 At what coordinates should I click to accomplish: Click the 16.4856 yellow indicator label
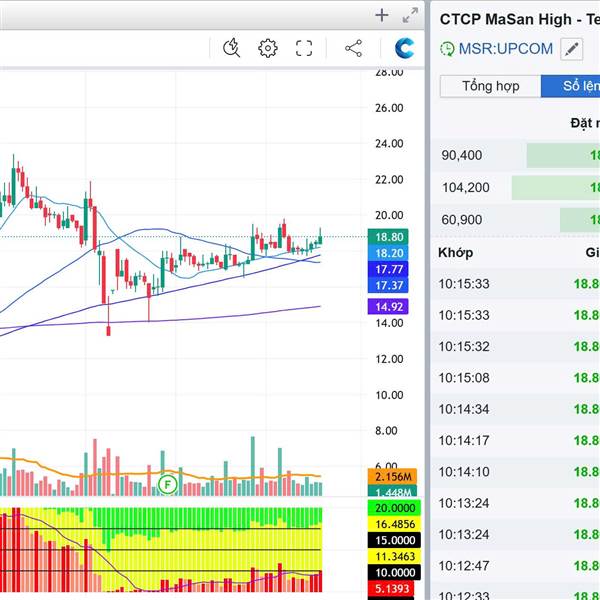point(394,524)
